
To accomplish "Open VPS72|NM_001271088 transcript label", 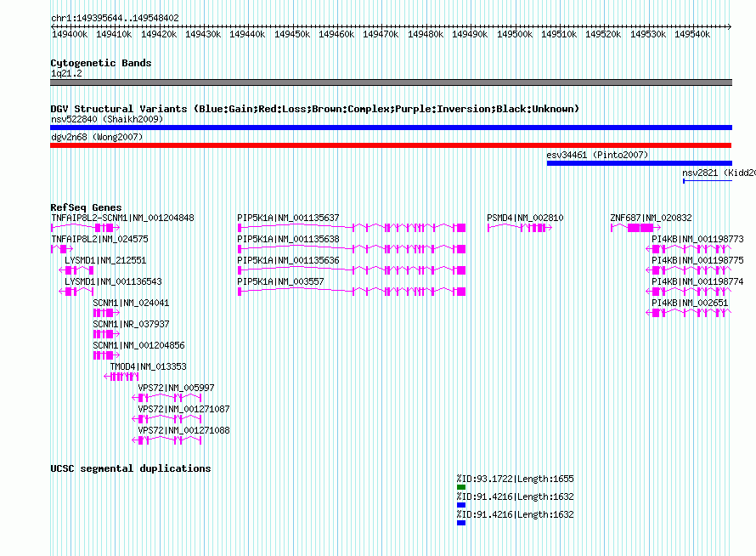I will click(x=183, y=430).
